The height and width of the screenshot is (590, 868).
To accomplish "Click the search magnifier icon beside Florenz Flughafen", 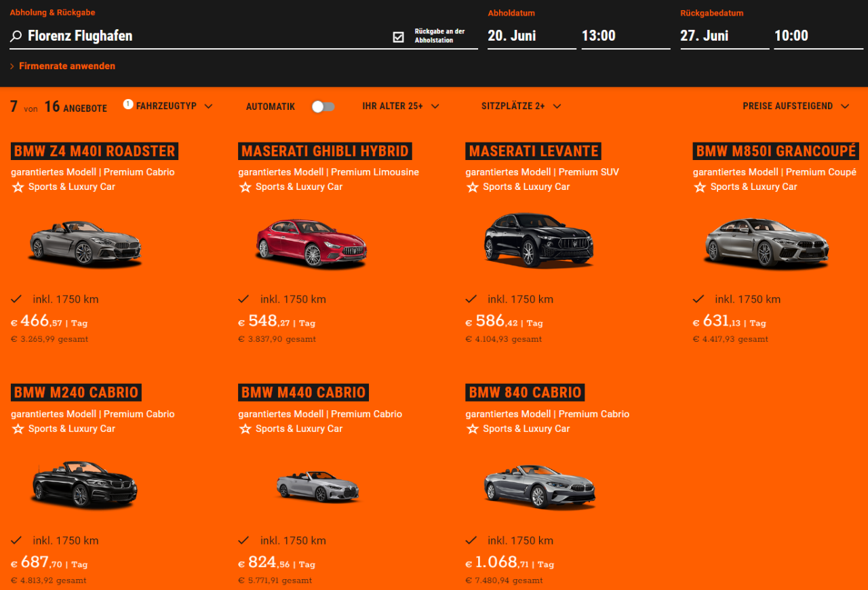I will click(16, 37).
